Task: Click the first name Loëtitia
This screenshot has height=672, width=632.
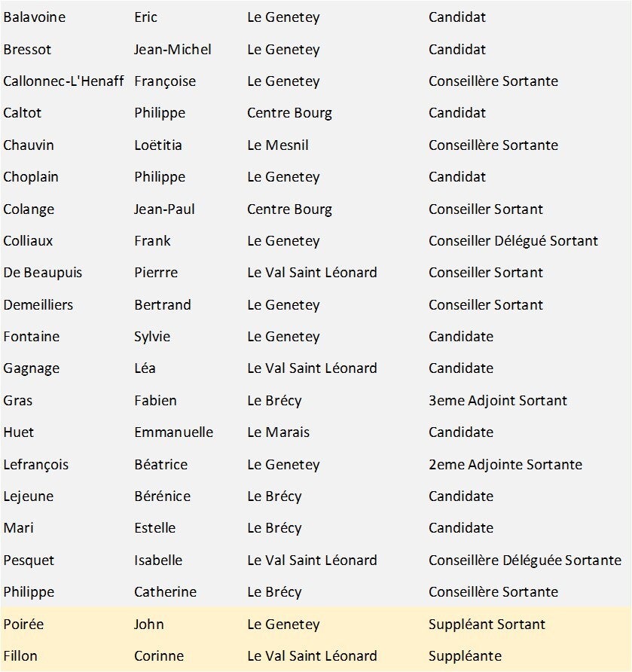Action: click(158, 145)
